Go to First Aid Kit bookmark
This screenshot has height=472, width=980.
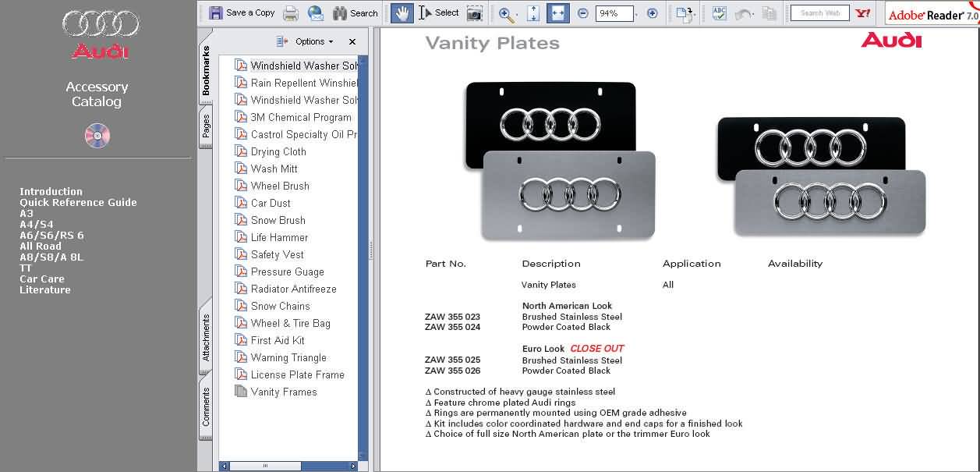278,340
